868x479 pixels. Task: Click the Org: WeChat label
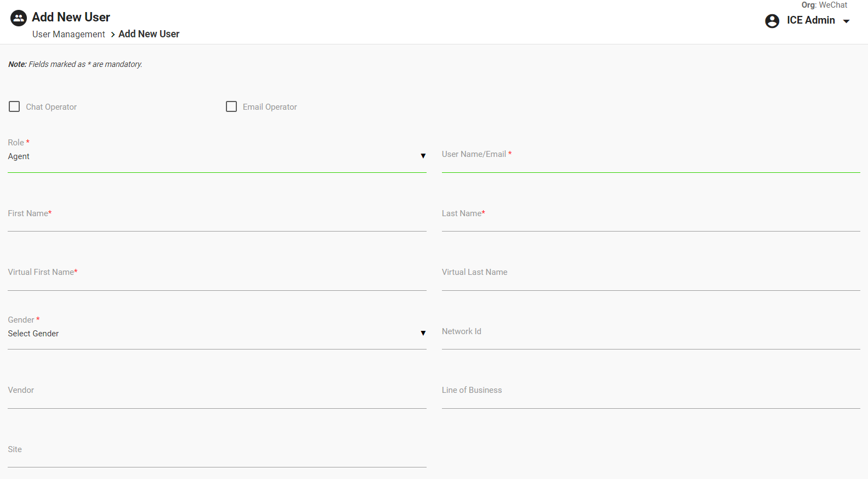point(824,5)
